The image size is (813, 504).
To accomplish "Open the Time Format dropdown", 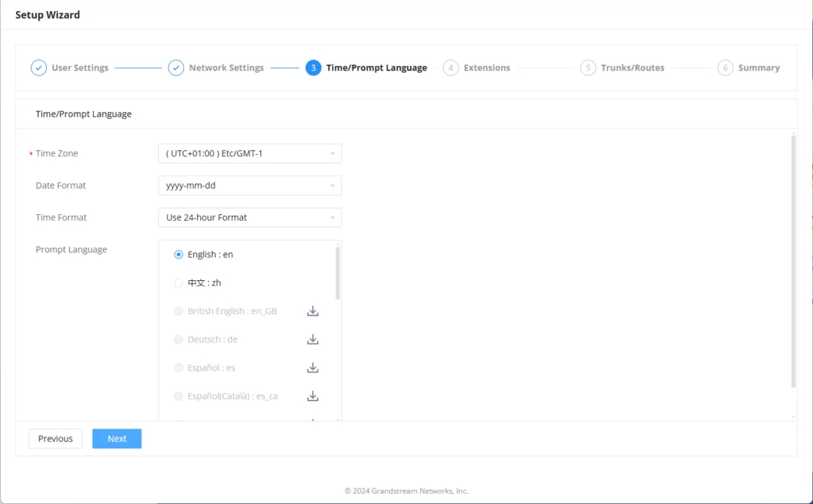I will click(x=250, y=217).
